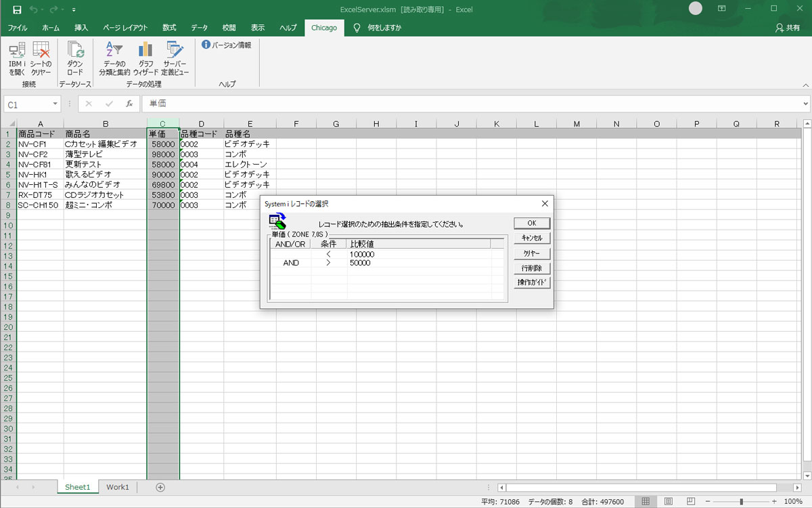Close the System i レコードの選択 dialog
This screenshot has height=508, width=812.
pos(545,203)
